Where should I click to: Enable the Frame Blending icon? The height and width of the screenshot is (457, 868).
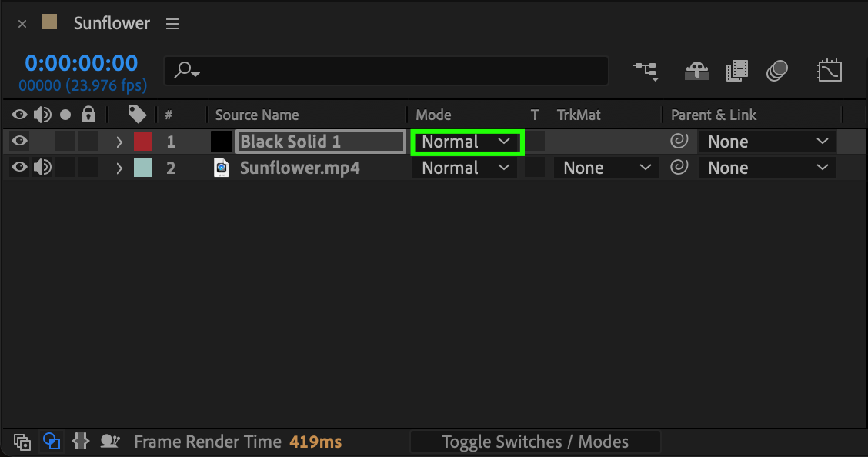(x=736, y=71)
